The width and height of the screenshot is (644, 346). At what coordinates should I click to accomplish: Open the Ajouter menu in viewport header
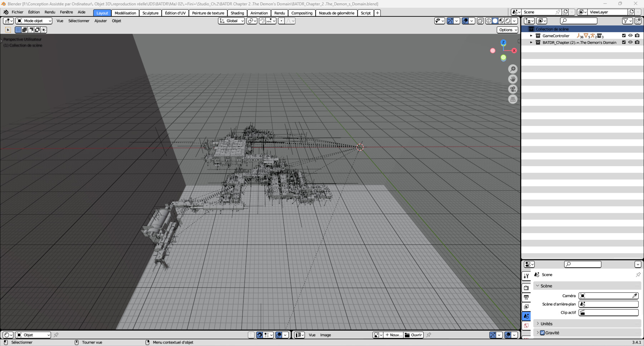coord(101,21)
